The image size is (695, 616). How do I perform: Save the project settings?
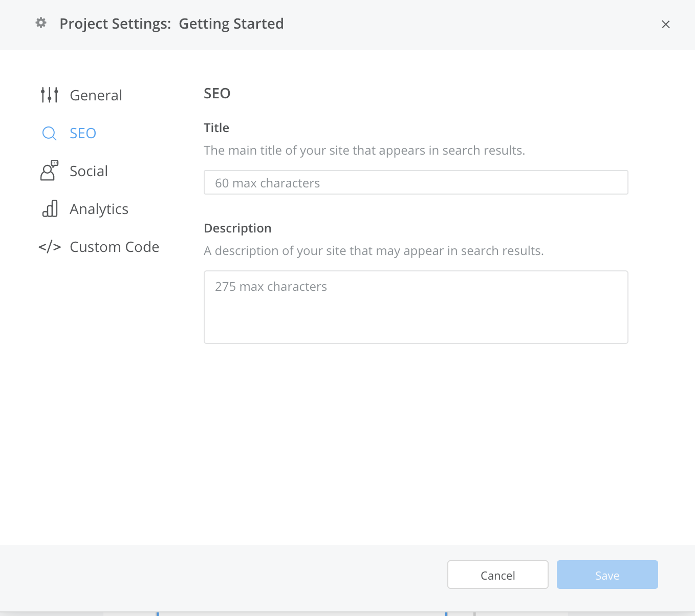pos(607,575)
